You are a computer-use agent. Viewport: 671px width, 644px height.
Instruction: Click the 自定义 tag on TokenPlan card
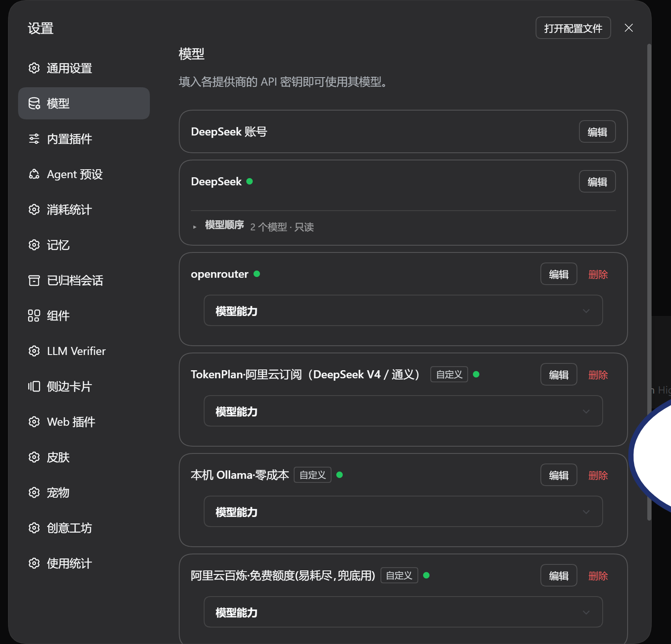(449, 374)
